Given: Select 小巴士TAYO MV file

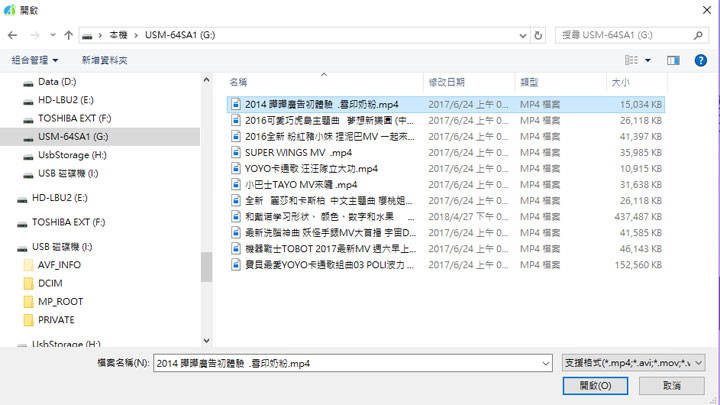Looking at the screenshot, I should pyautogui.click(x=445, y=185).
